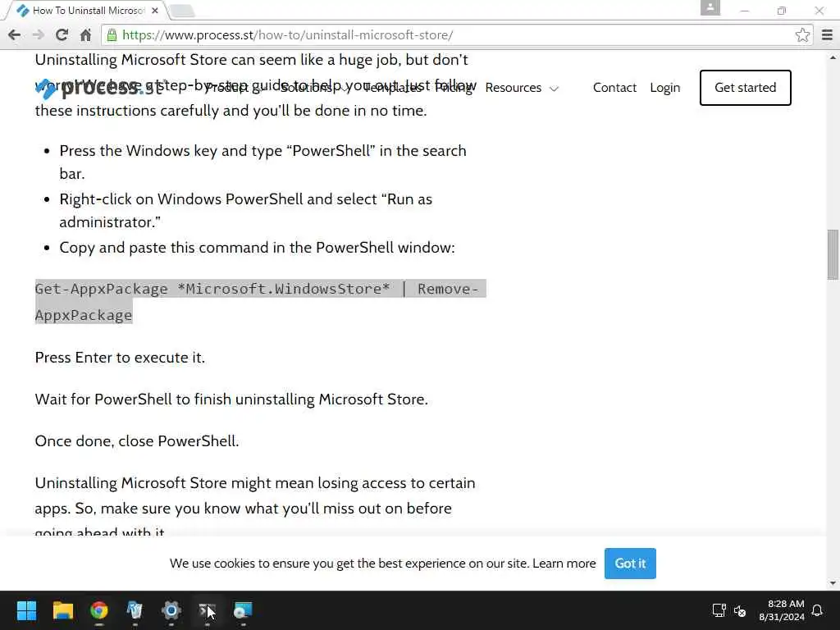This screenshot has width=840, height=630.
Task: Open the Contact link in header
Action: 614,87
